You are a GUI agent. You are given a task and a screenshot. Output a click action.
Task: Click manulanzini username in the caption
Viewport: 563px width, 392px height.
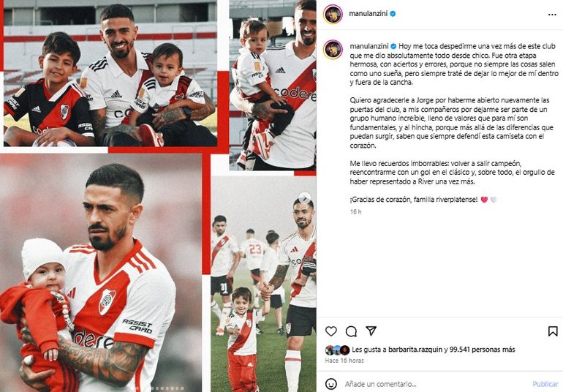click(x=369, y=46)
